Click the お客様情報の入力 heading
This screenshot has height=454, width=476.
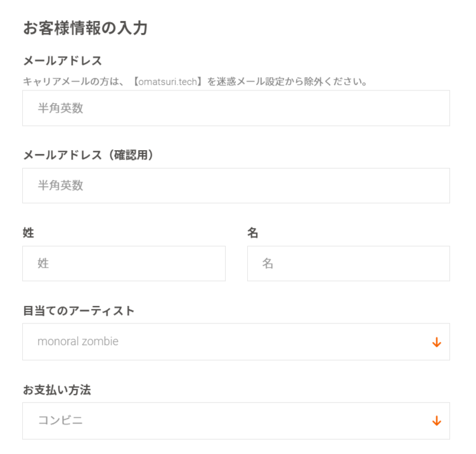click(x=86, y=28)
